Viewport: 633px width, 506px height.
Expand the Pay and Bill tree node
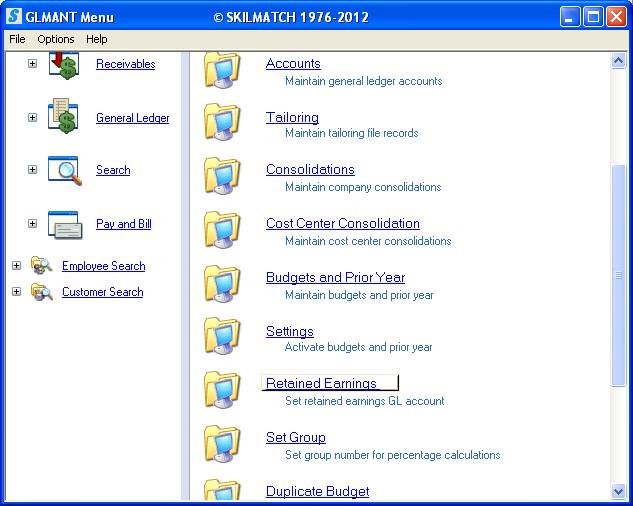click(x=32, y=223)
